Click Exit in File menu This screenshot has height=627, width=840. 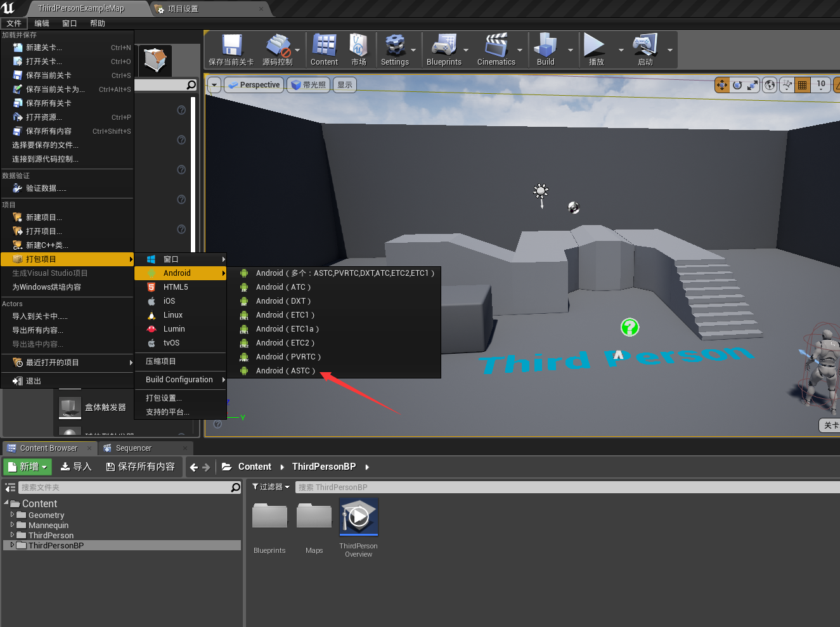(67, 381)
